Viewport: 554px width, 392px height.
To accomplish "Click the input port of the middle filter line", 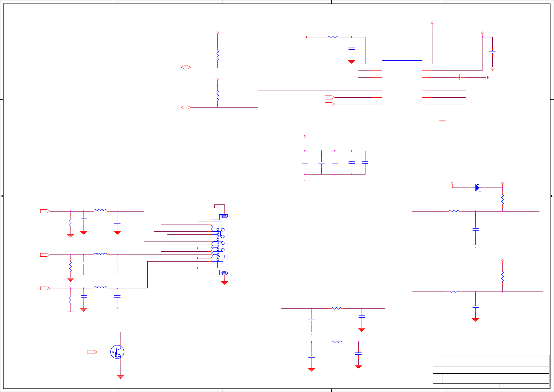I will click(x=45, y=255).
